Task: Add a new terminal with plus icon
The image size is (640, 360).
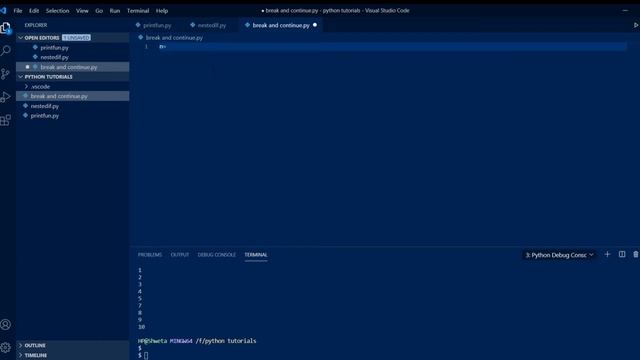Action: tap(607, 254)
